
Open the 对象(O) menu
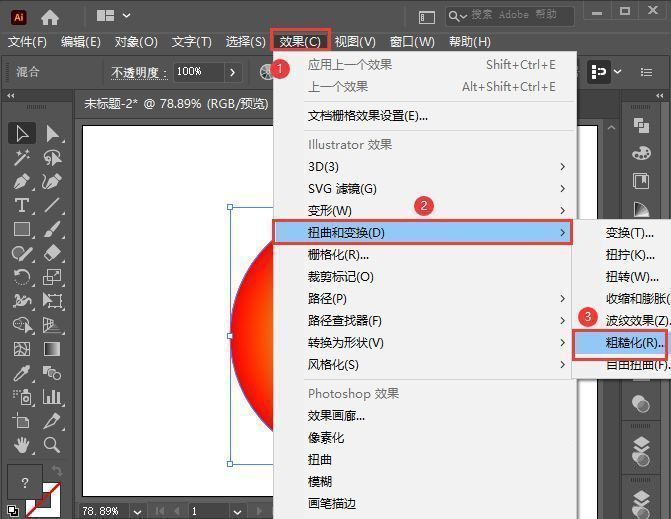pos(136,42)
